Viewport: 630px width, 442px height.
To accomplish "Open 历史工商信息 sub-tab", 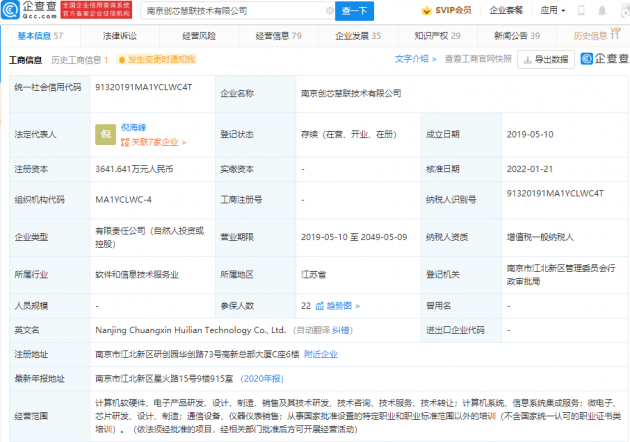I will tap(80, 60).
